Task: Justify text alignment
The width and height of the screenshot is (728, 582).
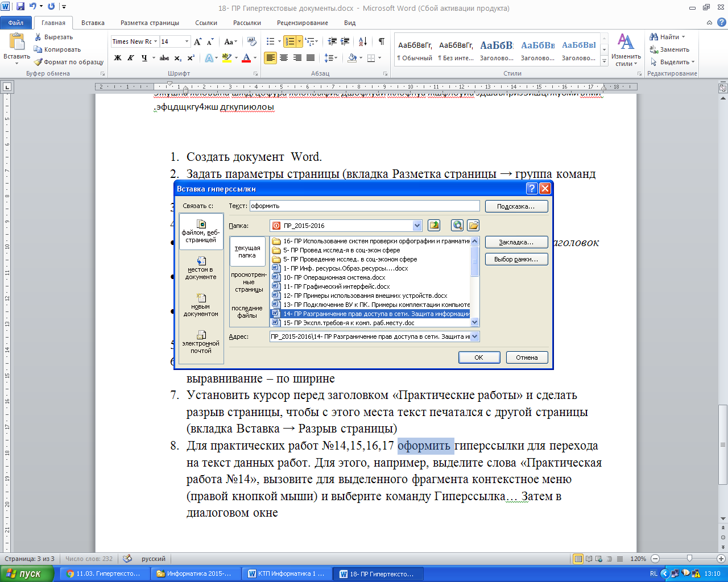Action: (x=311, y=58)
